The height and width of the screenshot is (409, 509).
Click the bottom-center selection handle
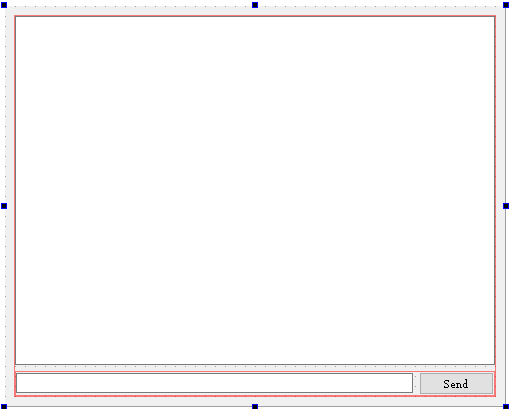point(255,406)
